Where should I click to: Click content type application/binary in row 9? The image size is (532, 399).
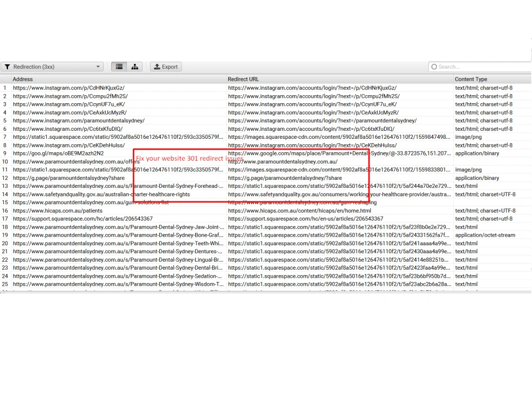click(477, 153)
